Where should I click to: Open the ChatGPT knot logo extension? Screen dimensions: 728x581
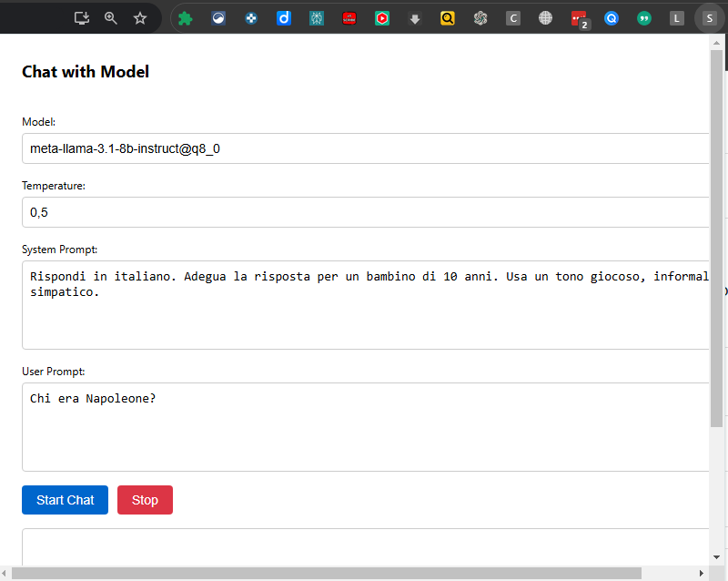click(480, 17)
